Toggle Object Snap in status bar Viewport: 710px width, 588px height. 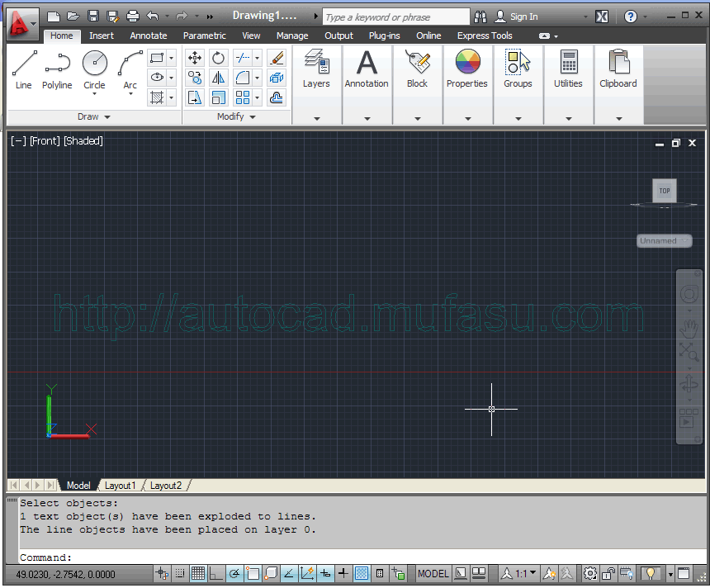click(253, 574)
